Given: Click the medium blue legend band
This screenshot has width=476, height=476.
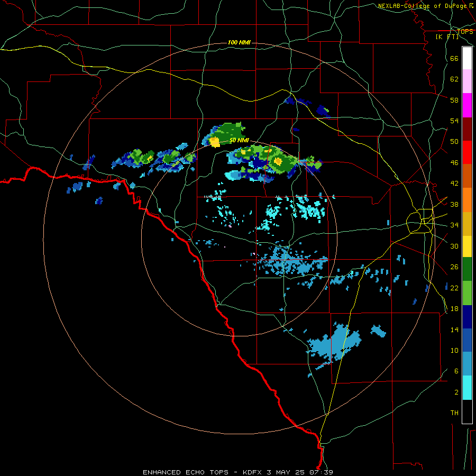Looking at the screenshot, I should [x=467, y=340].
